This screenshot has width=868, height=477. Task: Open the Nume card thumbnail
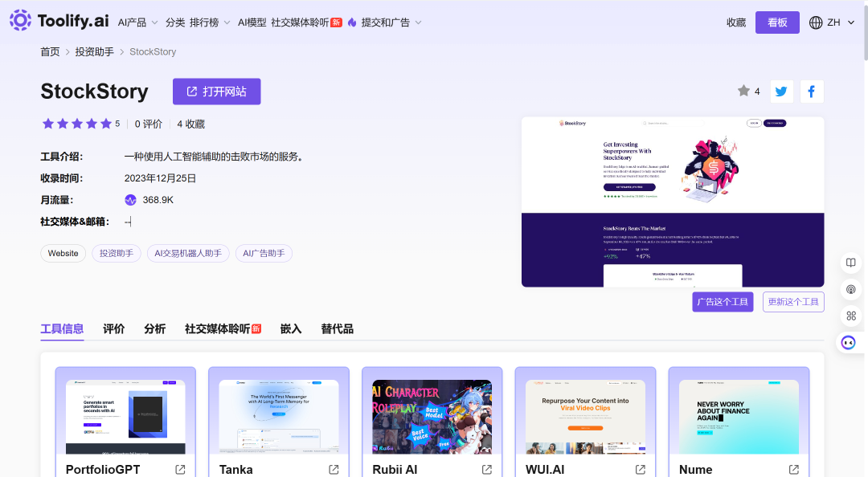[739, 417]
